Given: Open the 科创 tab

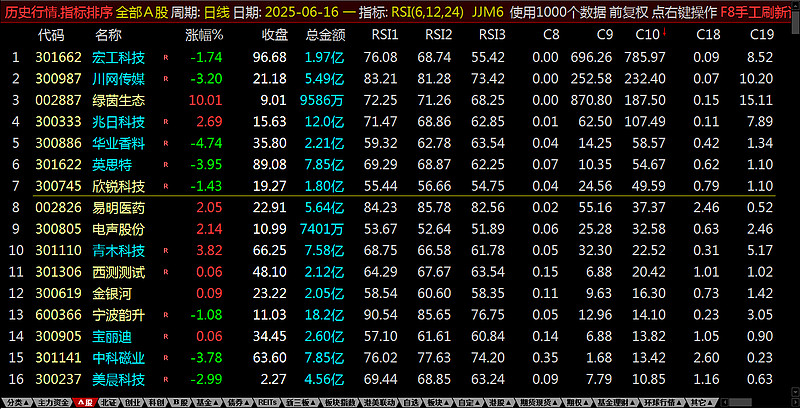Looking at the screenshot, I should pyautogui.click(x=157, y=402).
